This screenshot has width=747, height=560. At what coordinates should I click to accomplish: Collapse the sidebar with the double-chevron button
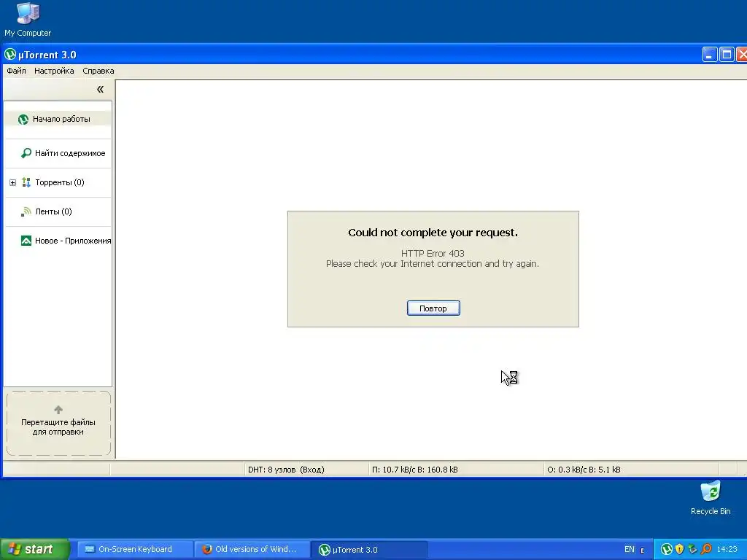[100, 89]
